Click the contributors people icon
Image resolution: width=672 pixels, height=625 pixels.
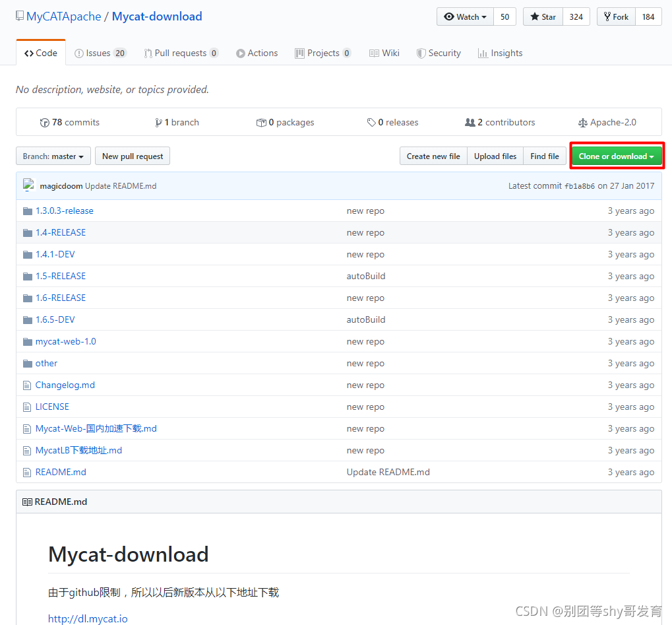pos(470,123)
